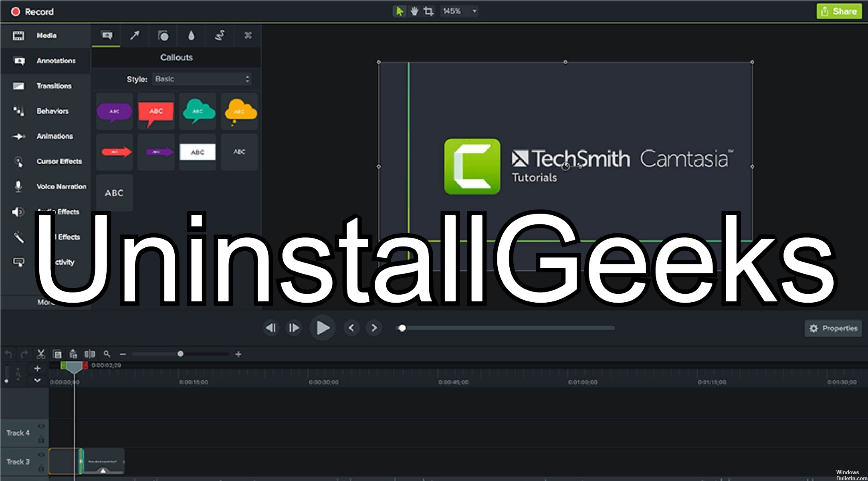Click the timeline playhead marker
The width and height of the screenshot is (868, 481).
(74, 367)
